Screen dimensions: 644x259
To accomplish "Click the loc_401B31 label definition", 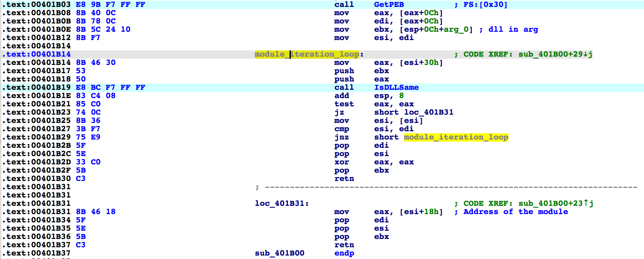I will 282,203.
